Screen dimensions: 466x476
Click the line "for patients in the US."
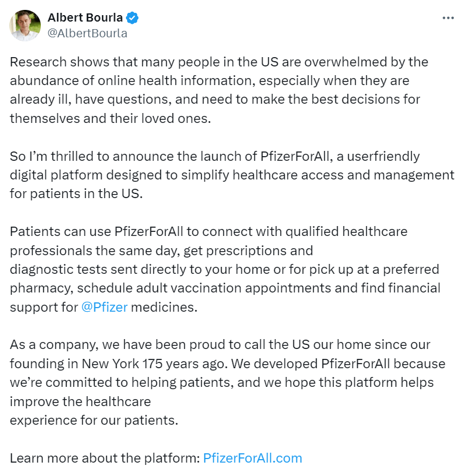(76, 193)
